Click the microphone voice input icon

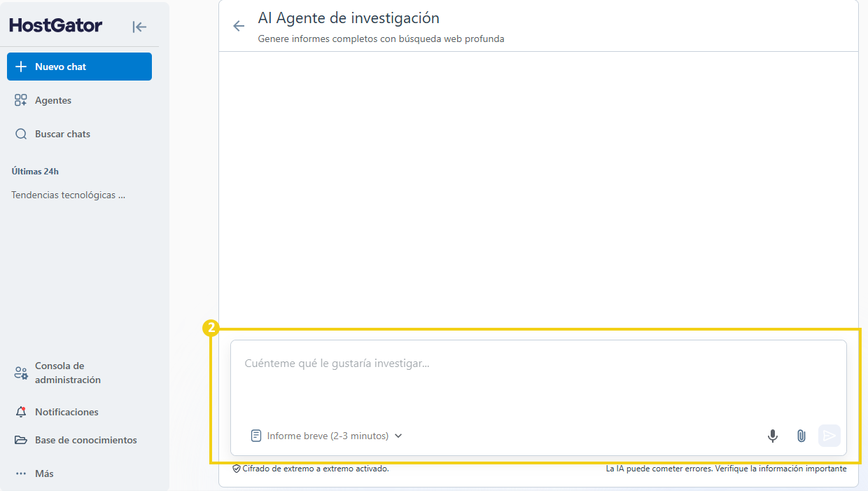[772, 436]
